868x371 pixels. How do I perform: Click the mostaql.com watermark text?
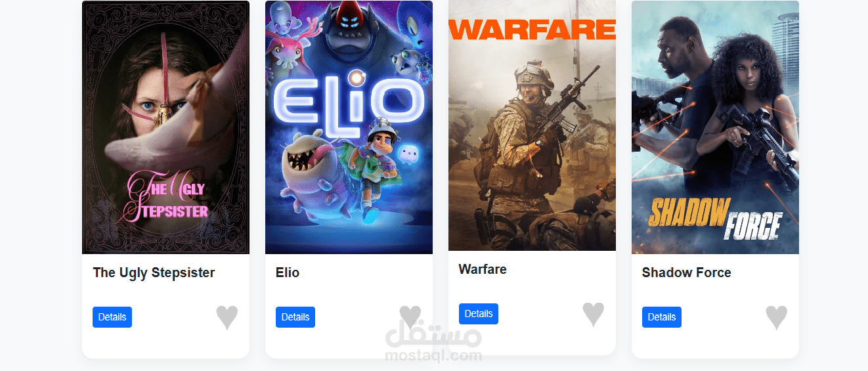pyautogui.click(x=434, y=356)
